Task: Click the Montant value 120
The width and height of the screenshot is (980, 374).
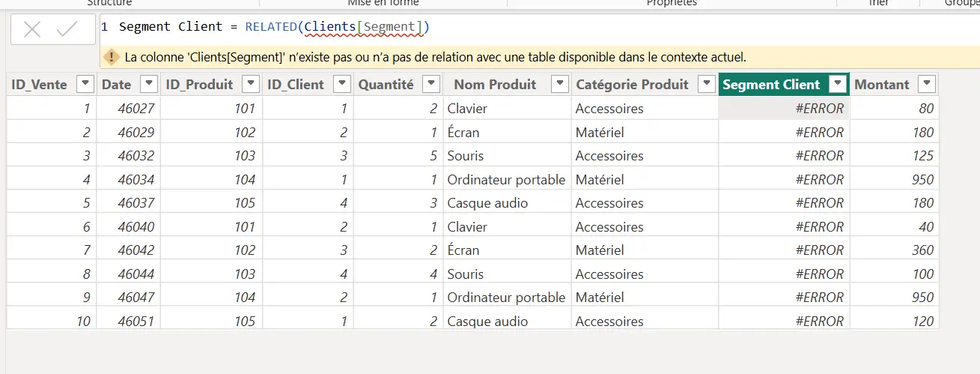Action: [x=894, y=322]
